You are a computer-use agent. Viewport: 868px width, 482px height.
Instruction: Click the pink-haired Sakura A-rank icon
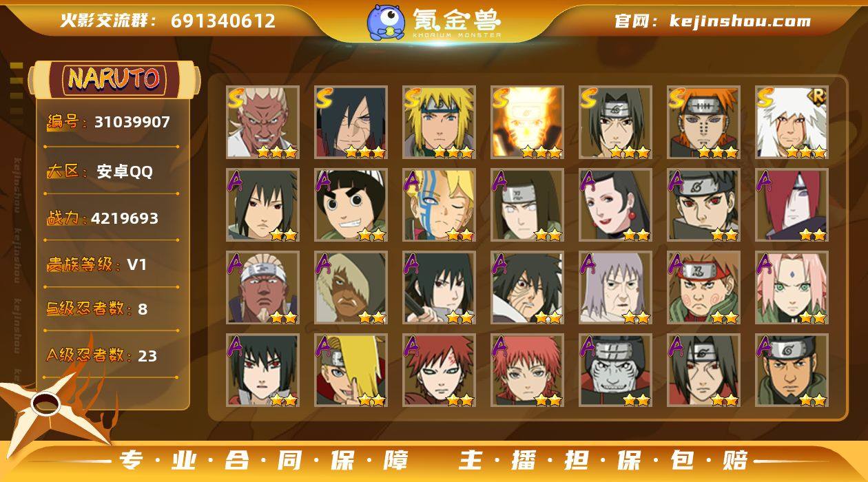792,287
